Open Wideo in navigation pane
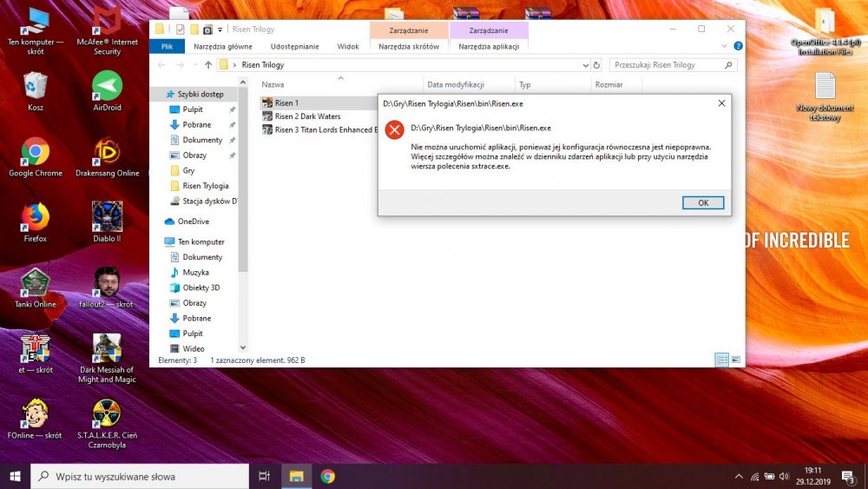 click(x=193, y=349)
